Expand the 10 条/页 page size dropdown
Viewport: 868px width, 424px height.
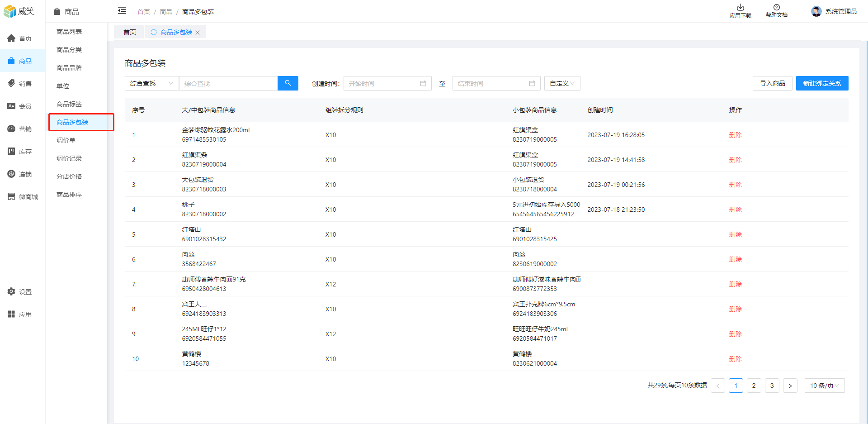pos(824,386)
